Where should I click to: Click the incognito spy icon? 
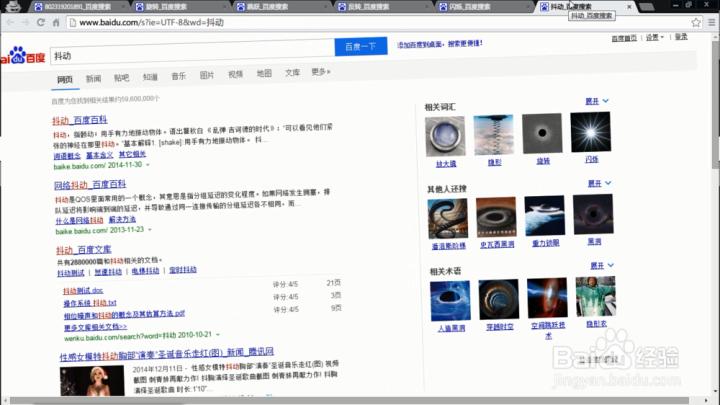(x=13, y=6)
